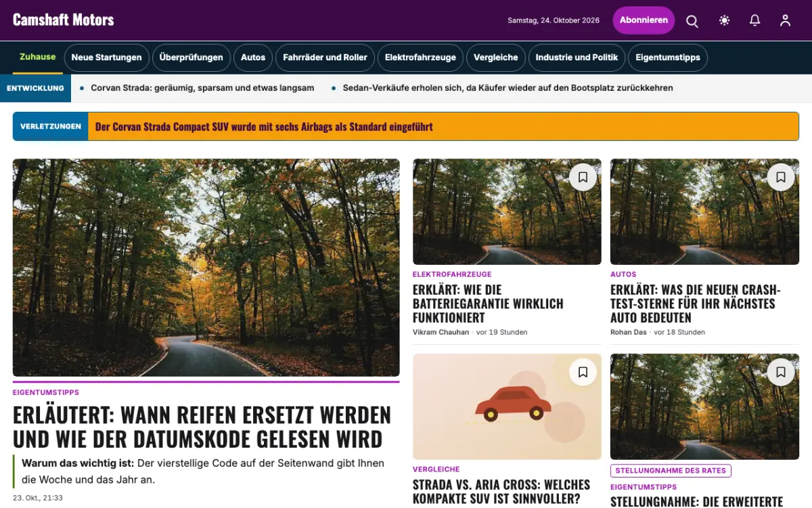This screenshot has height=508, width=812.
Task: Open ticker story about Corvan Strada geräumig
Action: click(x=202, y=88)
